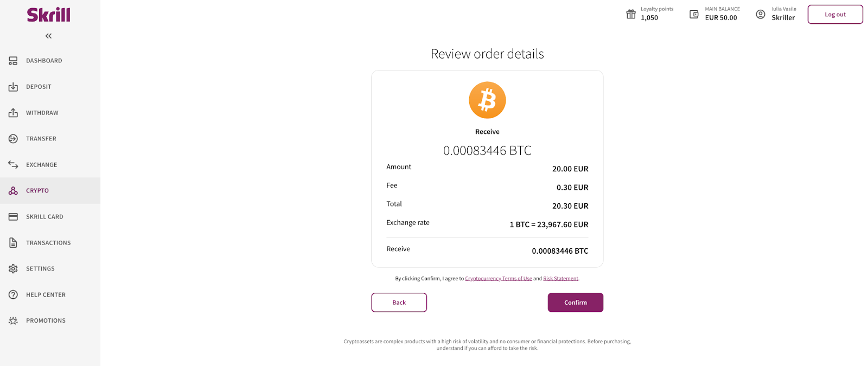Screen dimensions: 868x366
Task: Click the loyalty points gift icon
Action: (631, 14)
